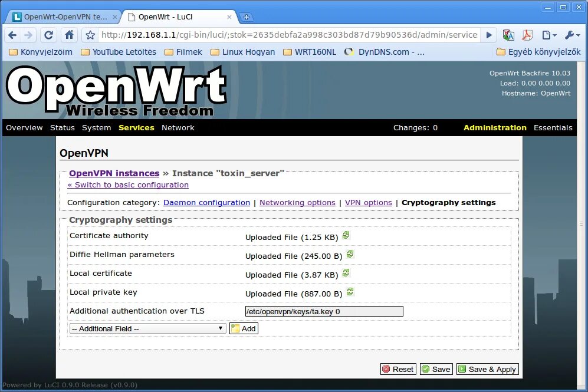Open the YouTube Letoltés bookmark folder

coord(119,52)
